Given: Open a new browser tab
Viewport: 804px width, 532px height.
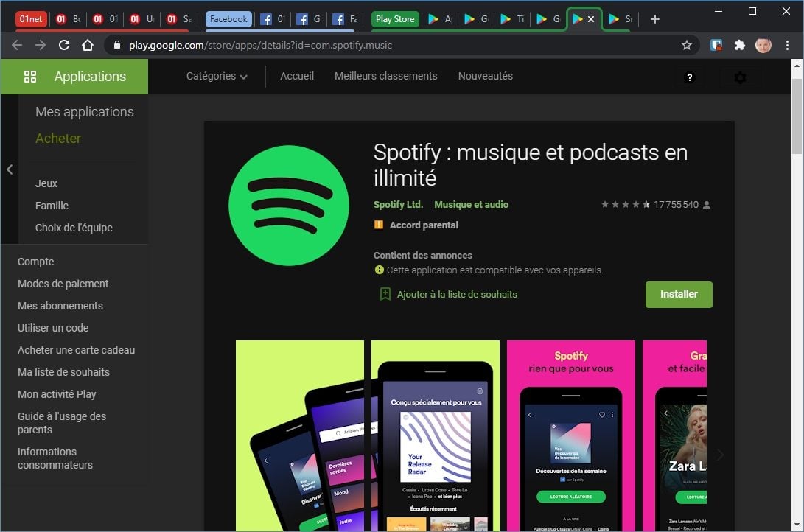Looking at the screenshot, I should [655, 19].
